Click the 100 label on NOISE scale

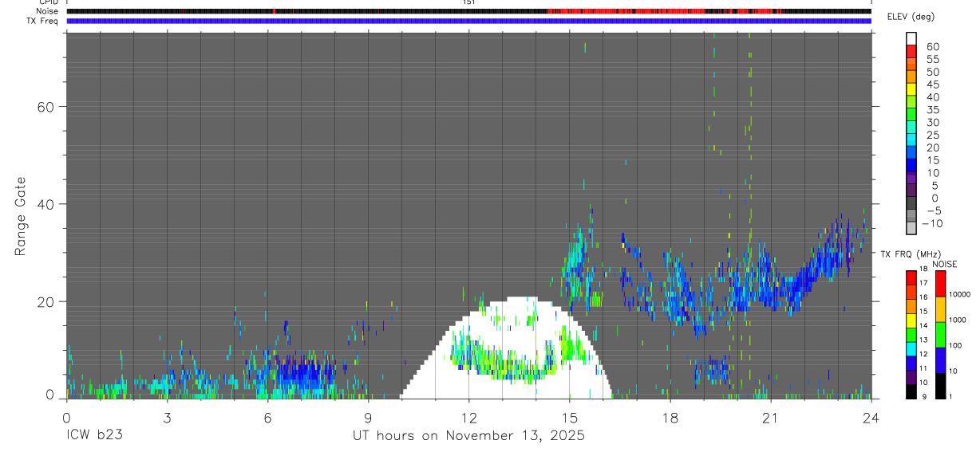(956, 345)
